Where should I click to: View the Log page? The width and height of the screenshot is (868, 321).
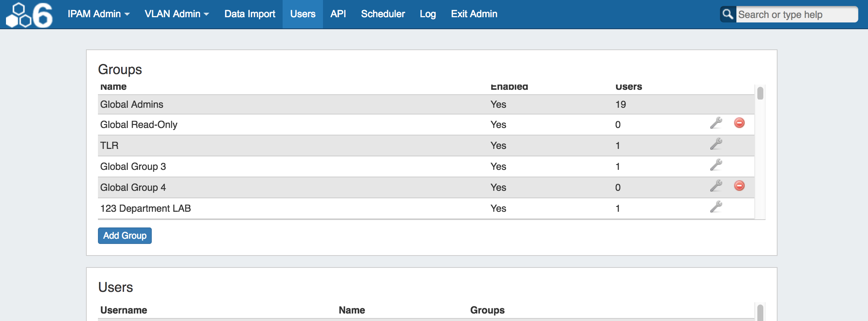[428, 14]
